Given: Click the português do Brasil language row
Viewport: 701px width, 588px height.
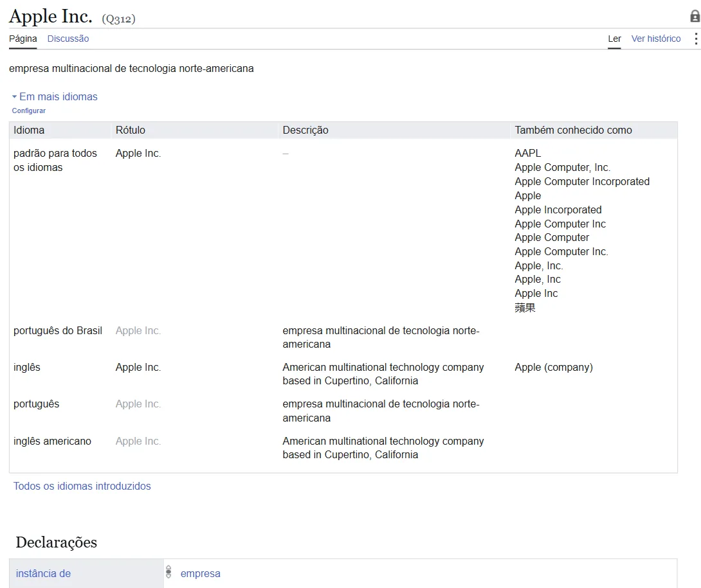Looking at the screenshot, I should [x=343, y=337].
